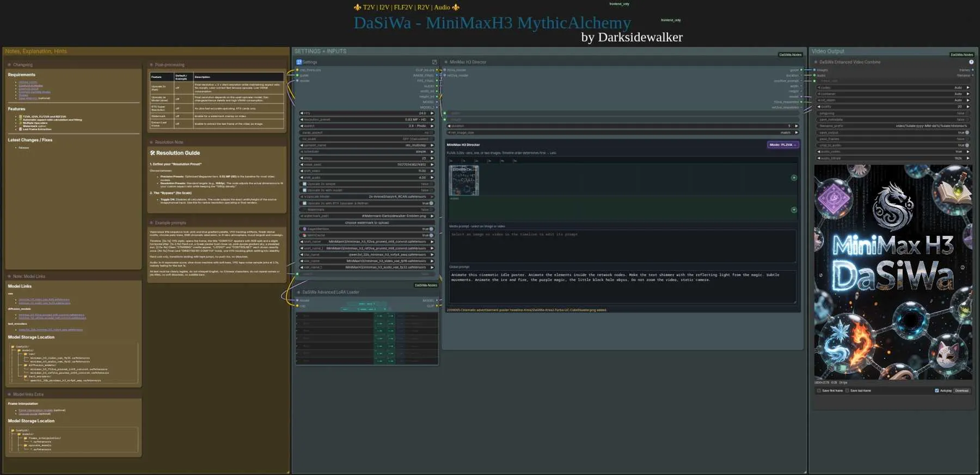Click into the Media prompt text area
The height and width of the screenshot is (475, 980).
[622, 246]
